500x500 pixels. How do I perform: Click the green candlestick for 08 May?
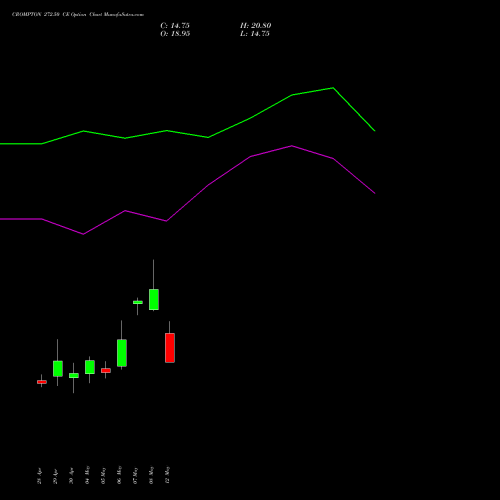154,299
